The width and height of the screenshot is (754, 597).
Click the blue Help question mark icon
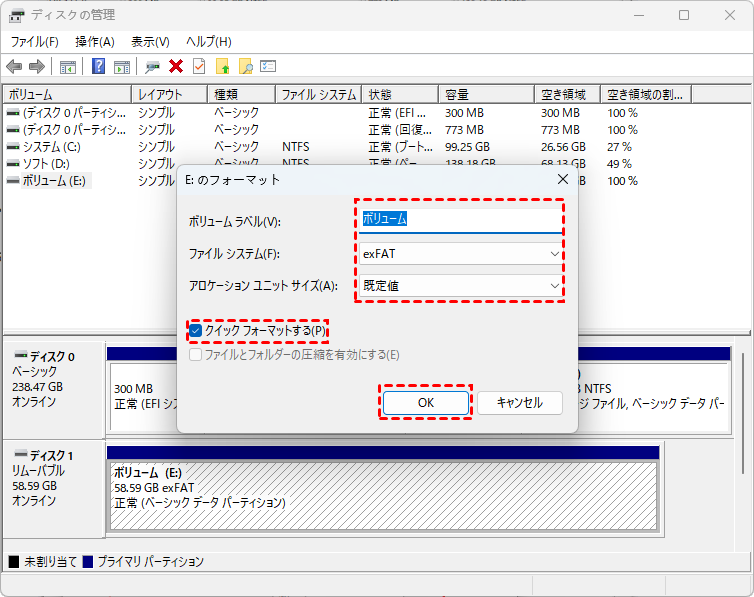[x=99, y=67]
